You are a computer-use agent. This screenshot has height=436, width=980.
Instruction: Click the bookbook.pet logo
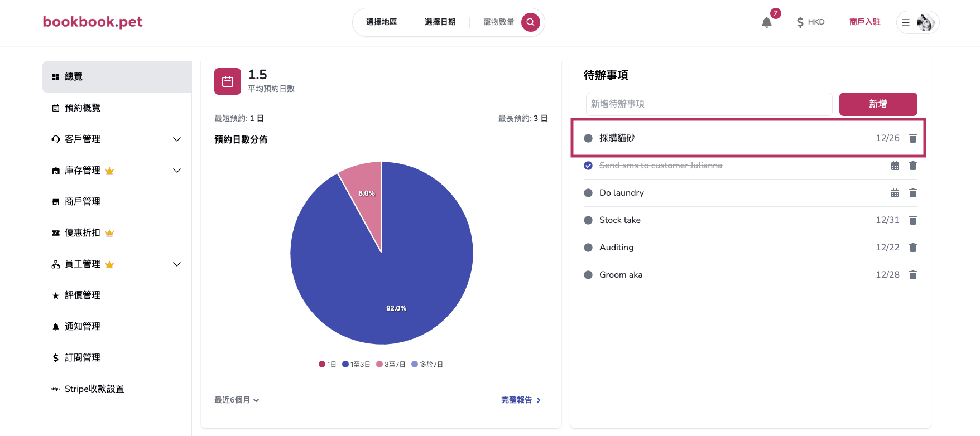(x=93, y=22)
